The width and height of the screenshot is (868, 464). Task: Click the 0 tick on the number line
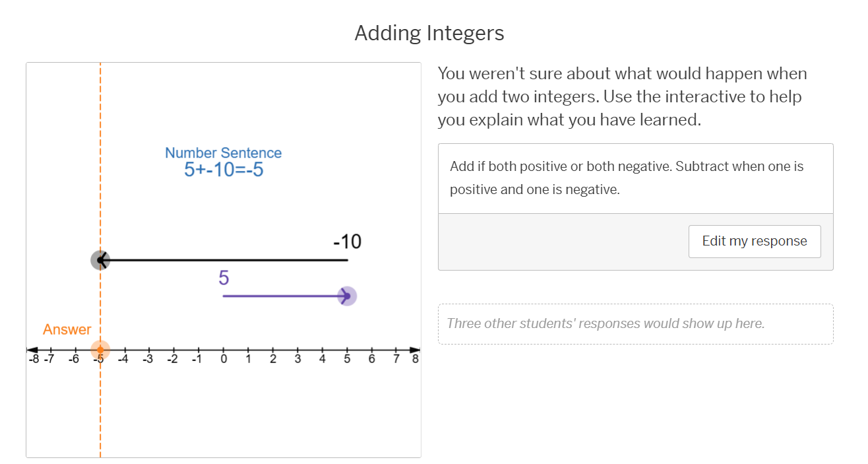[224, 350]
